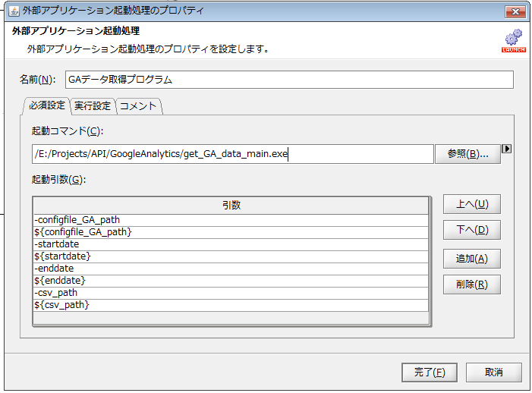532x393 pixels.
Task: Select the -csv_path argument row
Action: click(231, 294)
